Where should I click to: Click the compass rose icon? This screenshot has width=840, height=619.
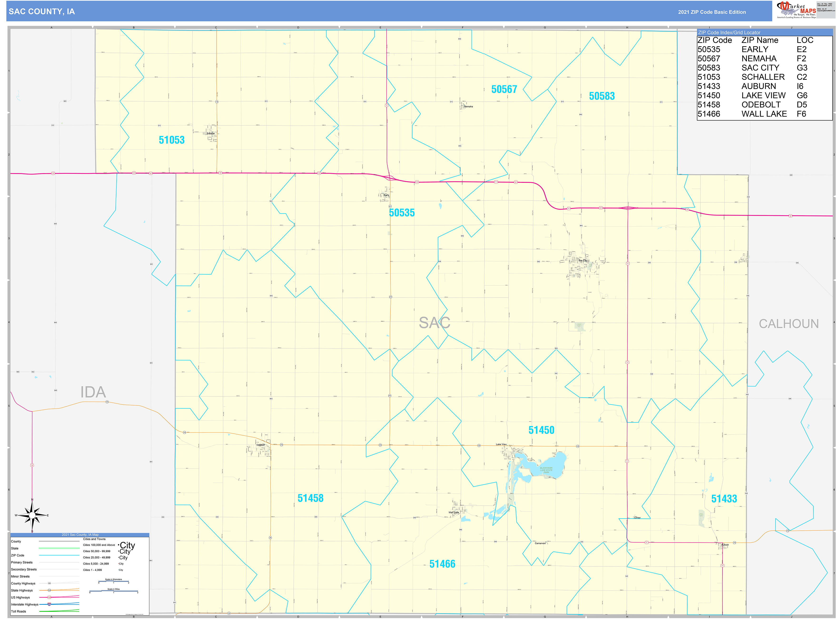coord(32,516)
